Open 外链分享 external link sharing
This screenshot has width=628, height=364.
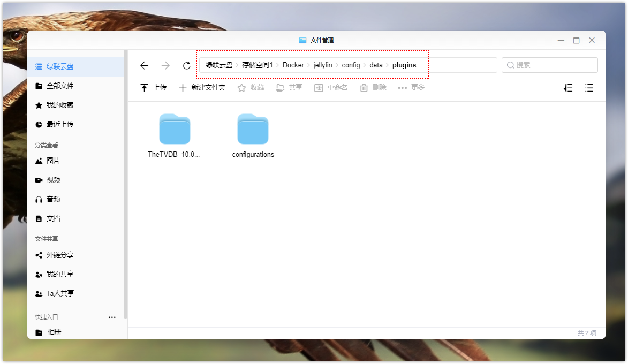[60, 255]
